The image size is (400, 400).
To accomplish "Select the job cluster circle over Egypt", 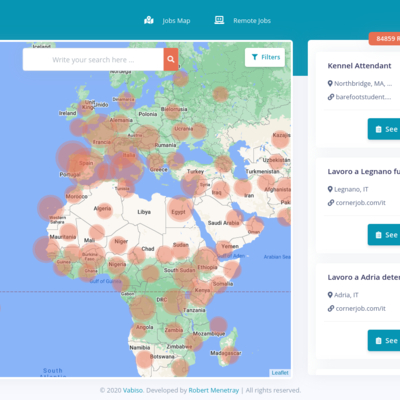I will coord(180,209).
